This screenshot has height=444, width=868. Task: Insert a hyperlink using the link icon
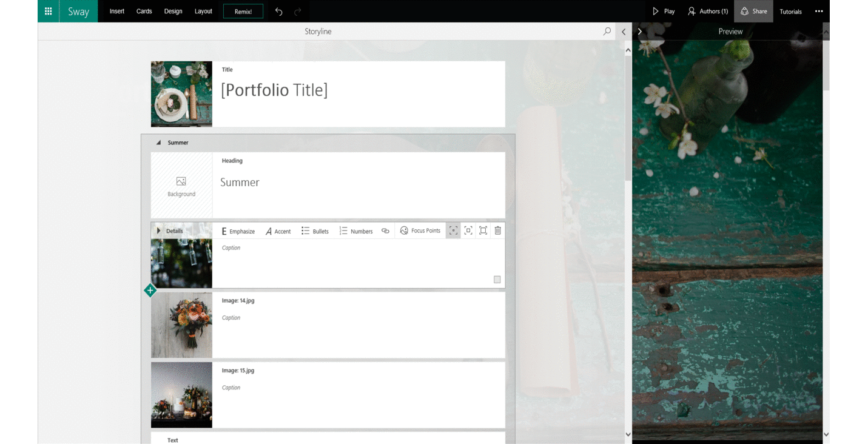(385, 230)
